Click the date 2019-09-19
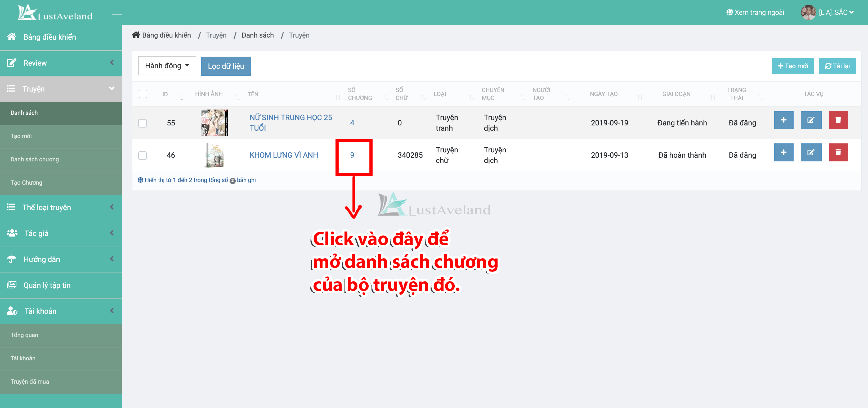 click(609, 123)
